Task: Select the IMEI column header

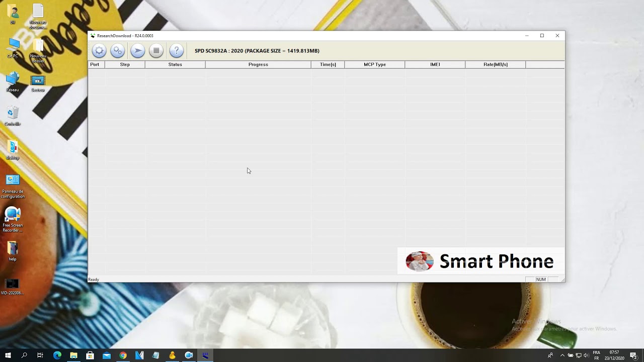Action: tap(435, 64)
